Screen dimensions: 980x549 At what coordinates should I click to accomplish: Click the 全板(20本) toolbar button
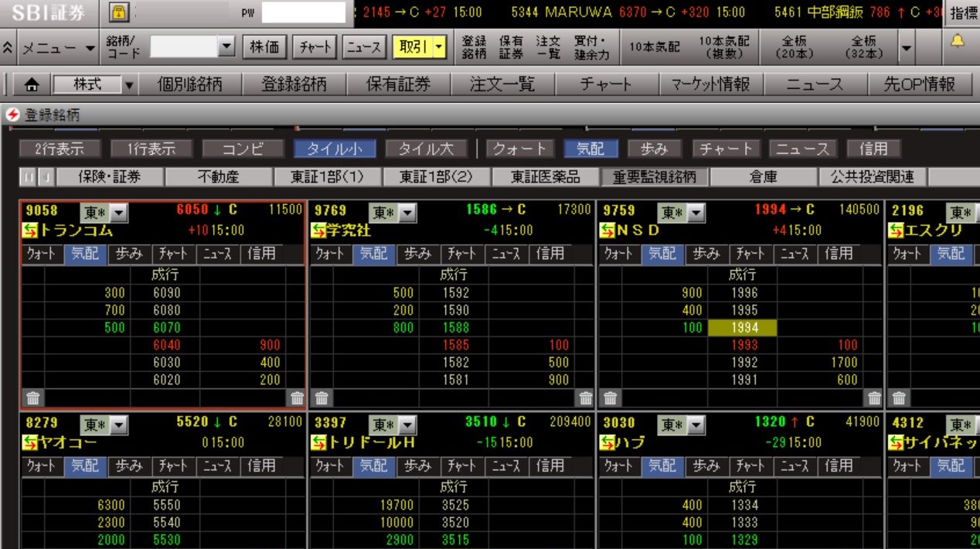(794, 47)
